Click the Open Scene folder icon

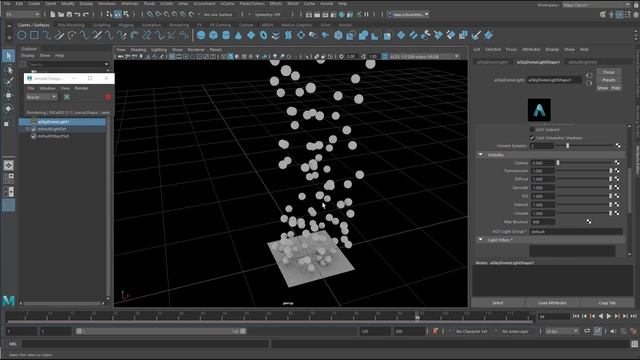(x=61, y=14)
